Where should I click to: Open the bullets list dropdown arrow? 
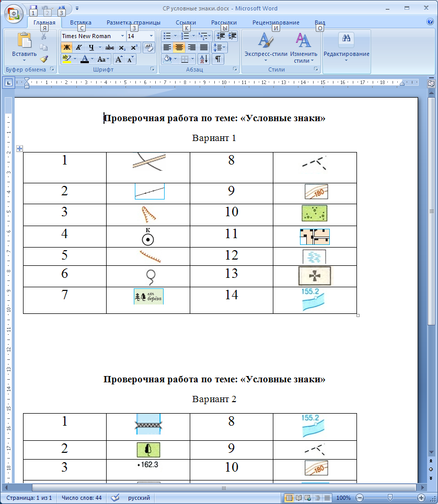[175, 36]
